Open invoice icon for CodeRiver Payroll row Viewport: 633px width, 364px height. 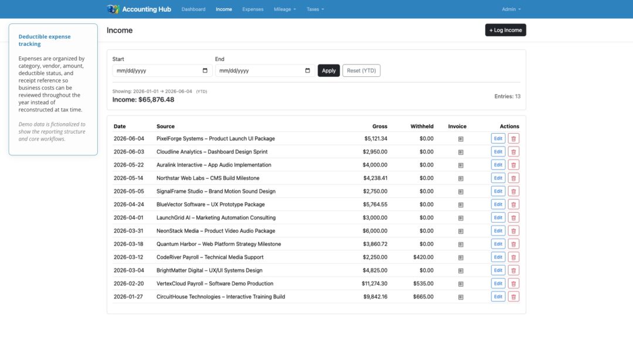point(461,257)
